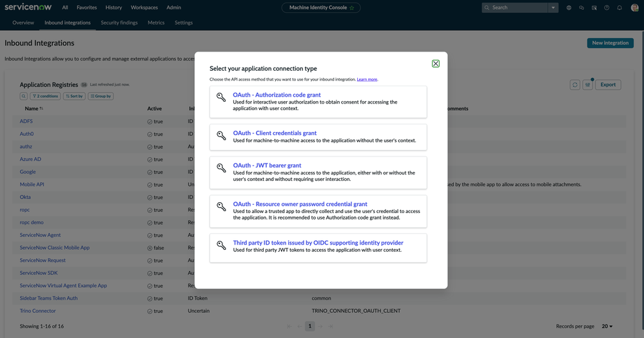Open the Trino Connector registry
This screenshot has width=644, height=338.
point(38,310)
